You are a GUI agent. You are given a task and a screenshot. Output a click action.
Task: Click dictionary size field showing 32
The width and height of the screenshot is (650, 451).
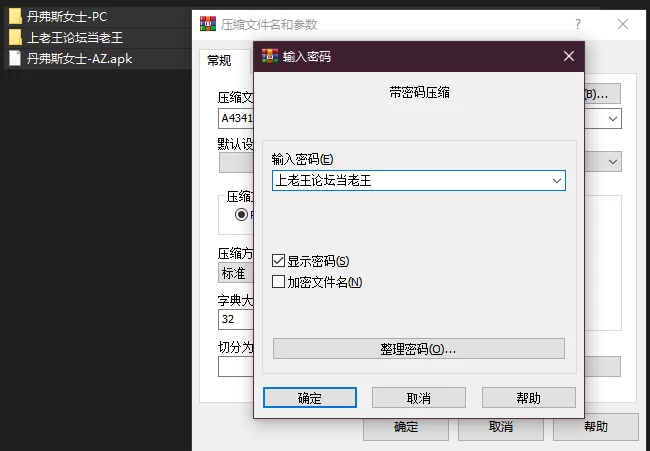[236, 320]
